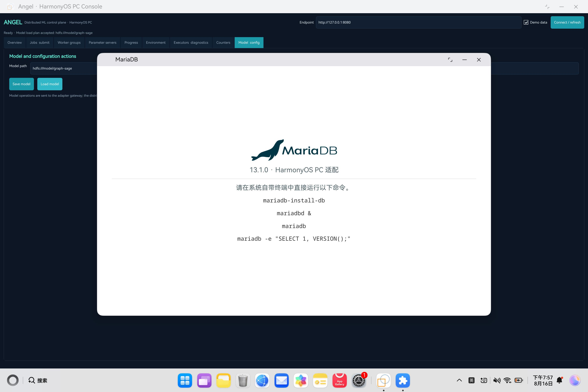Open the Files folder icon in dock
Screen dimensions: 588x392
(224, 381)
